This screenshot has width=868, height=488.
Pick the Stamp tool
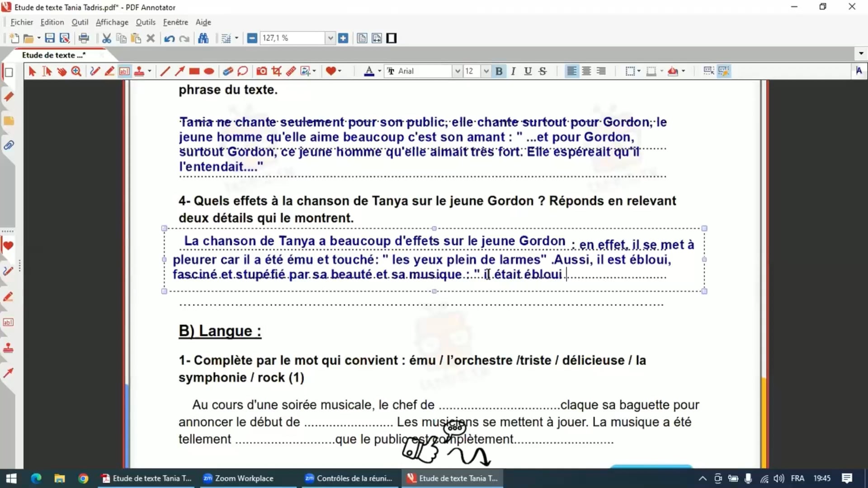click(139, 71)
